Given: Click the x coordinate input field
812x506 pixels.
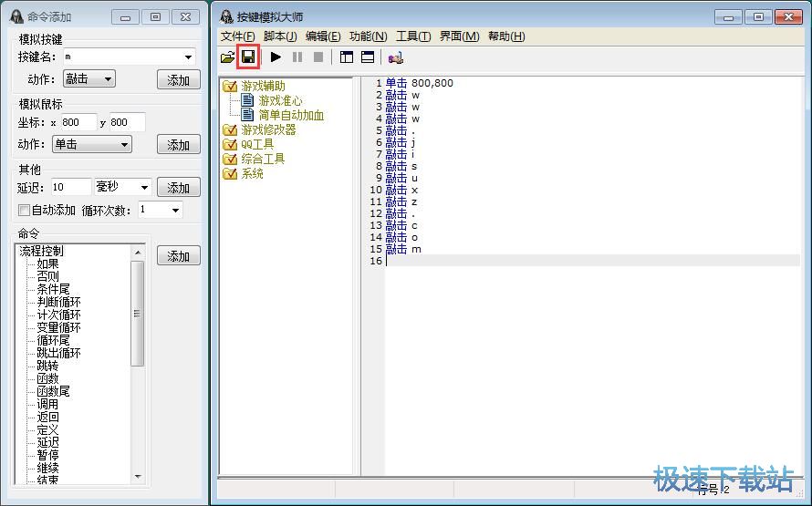Looking at the screenshot, I should click(78, 122).
